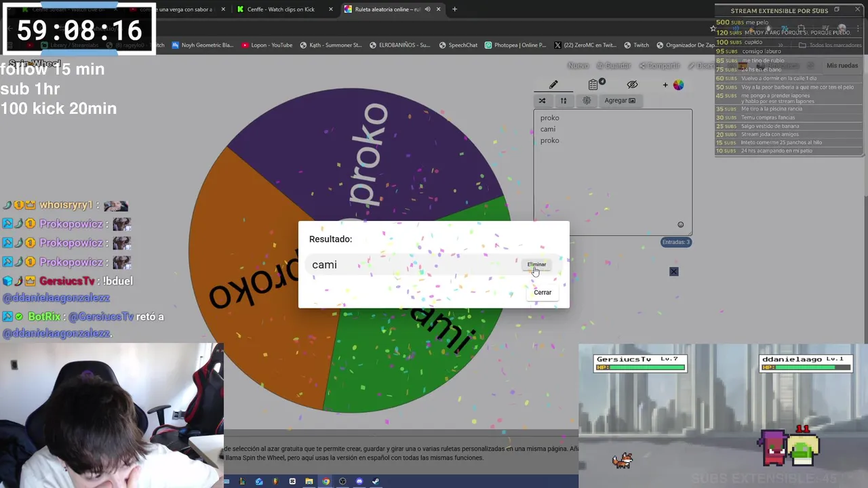Open the results clipboard list tab
Screen dimensions: 868x488
pyautogui.click(x=593, y=85)
